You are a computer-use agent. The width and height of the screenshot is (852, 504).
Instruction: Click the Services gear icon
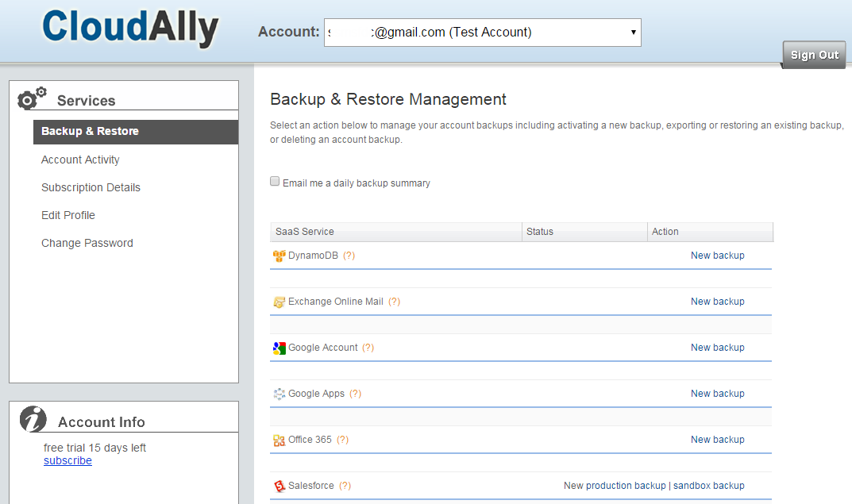pyautogui.click(x=32, y=96)
